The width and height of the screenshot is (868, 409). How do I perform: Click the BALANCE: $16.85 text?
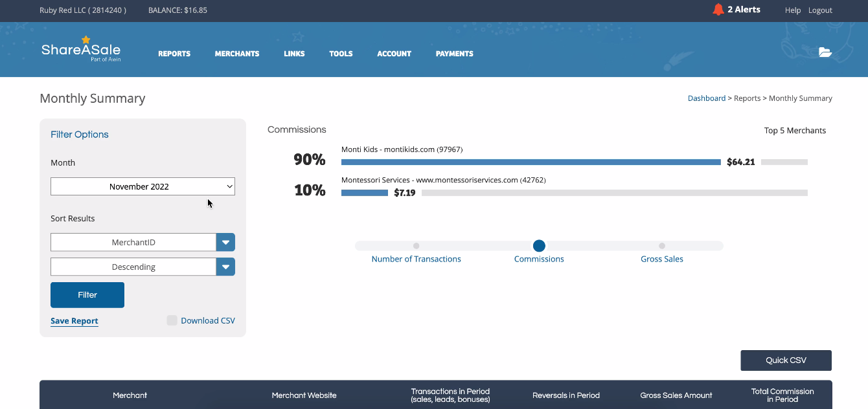(177, 10)
